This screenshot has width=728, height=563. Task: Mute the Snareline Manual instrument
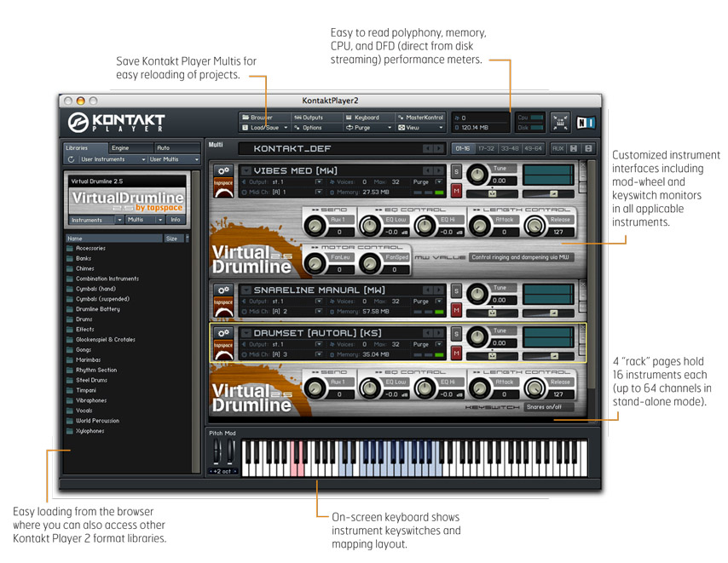point(456,310)
